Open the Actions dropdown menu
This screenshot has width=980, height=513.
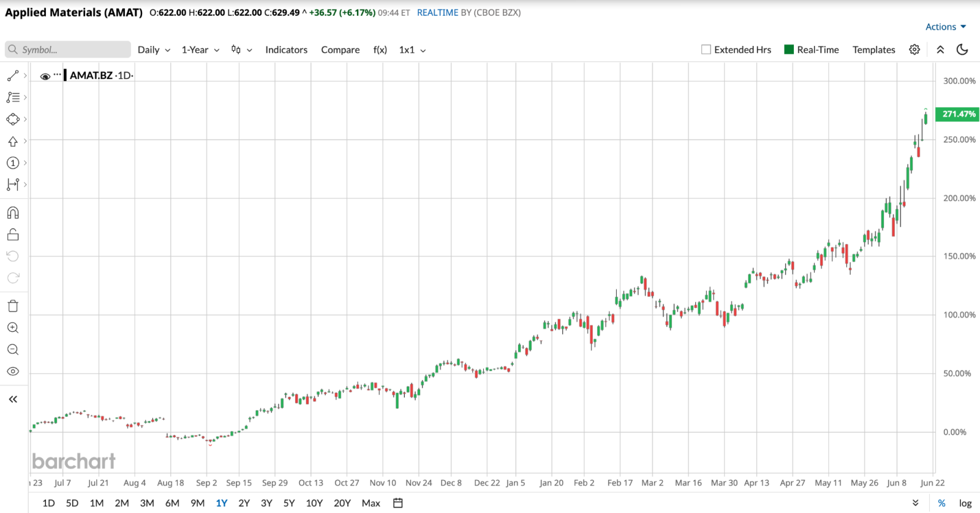(x=946, y=27)
